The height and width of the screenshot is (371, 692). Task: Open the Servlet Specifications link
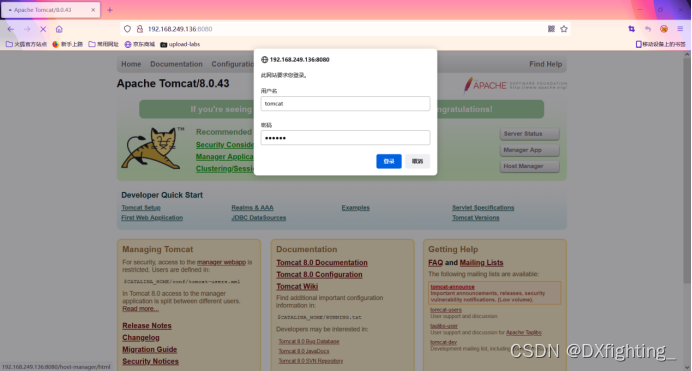point(483,208)
